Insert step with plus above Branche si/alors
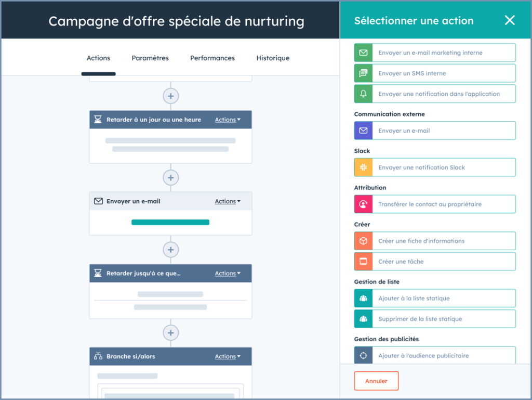This screenshot has height=400, width=532. 170,332
